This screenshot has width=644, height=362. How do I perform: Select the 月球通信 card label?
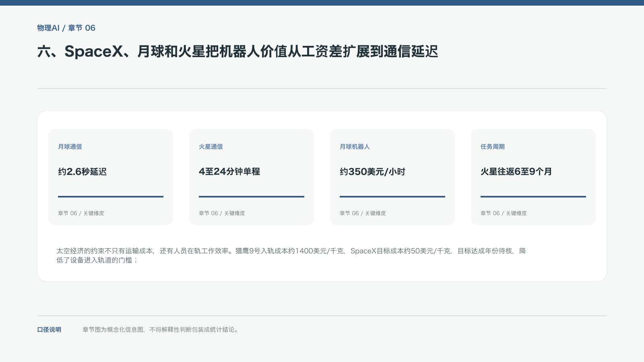coord(70,147)
